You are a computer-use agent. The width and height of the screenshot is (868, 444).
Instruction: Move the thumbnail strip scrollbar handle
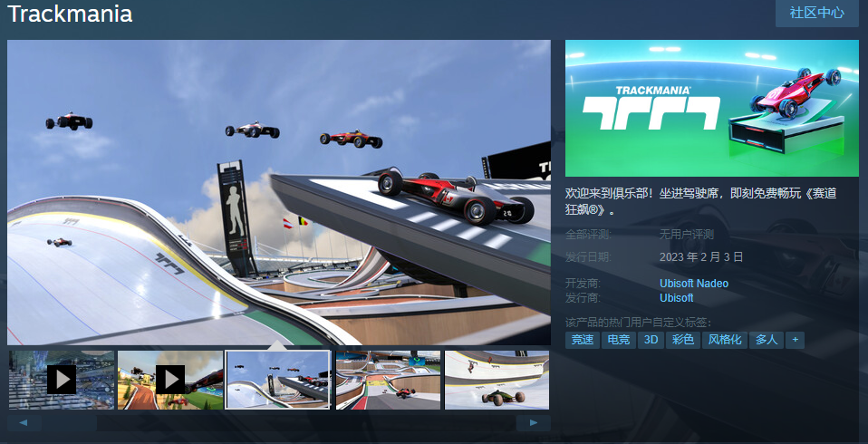[x=69, y=423]
